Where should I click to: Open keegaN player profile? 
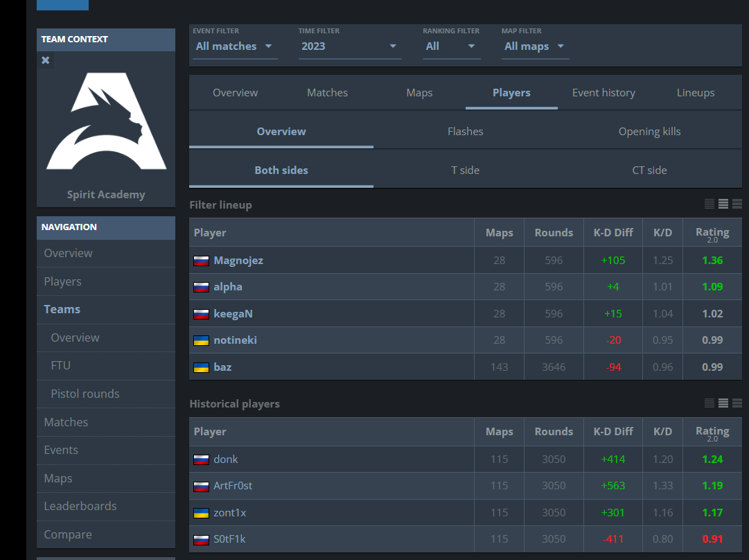click(233, 314)
